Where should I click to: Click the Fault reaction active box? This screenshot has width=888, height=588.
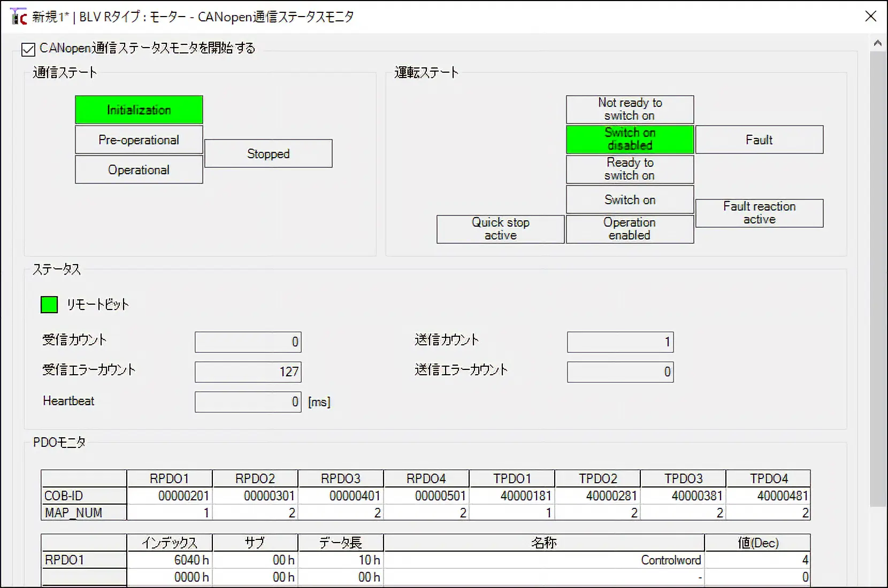759,213
